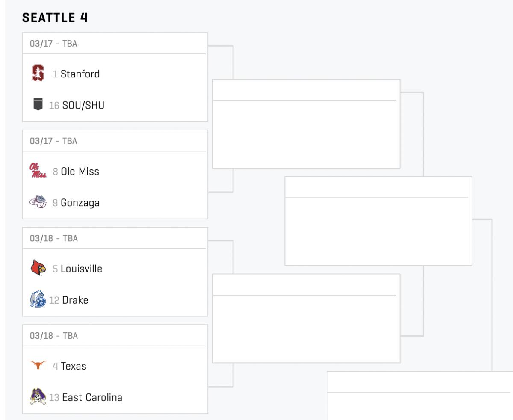Pick Gonzaga in the 8-9 matchup
This screenshot has width=513, height=420.
point(80,203)
